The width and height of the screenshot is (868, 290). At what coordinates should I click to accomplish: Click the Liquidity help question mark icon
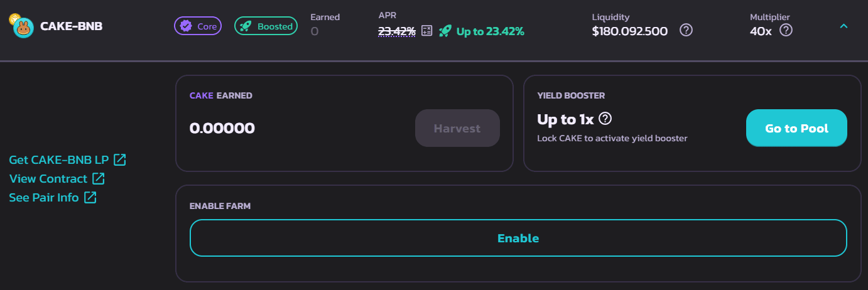[x=686, y=30]
